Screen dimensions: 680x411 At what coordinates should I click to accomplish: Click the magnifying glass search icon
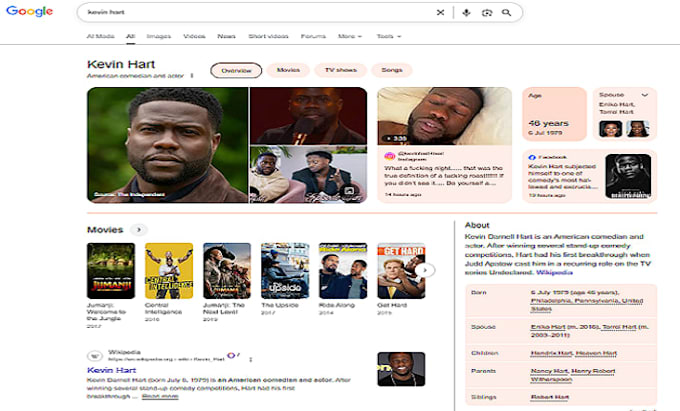[x=506, y=13]
